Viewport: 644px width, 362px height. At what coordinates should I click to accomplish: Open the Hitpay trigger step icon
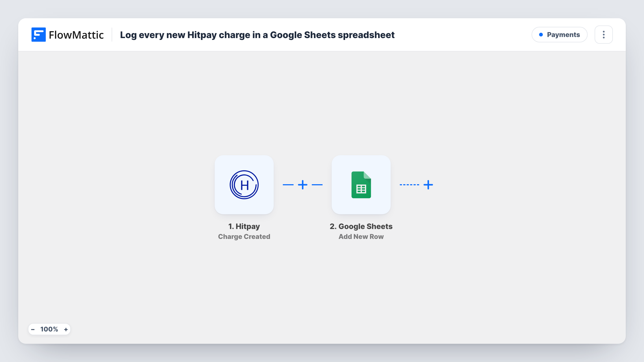(x=244, y=185)
